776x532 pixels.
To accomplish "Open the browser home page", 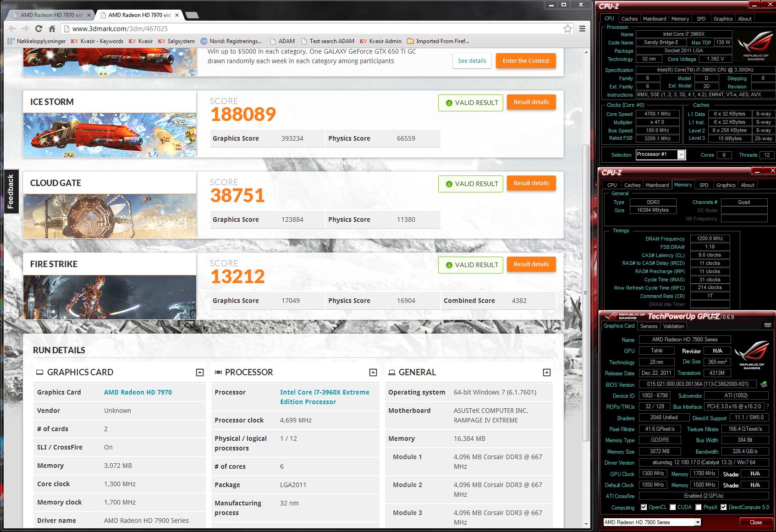I will [x=52, y=28].
